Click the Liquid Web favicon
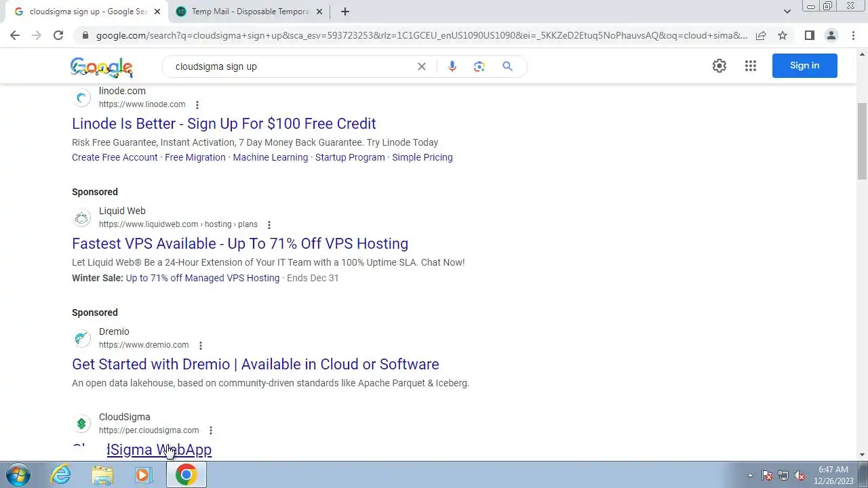Screen dimensions: 868x488 click(x=82, y=218)
